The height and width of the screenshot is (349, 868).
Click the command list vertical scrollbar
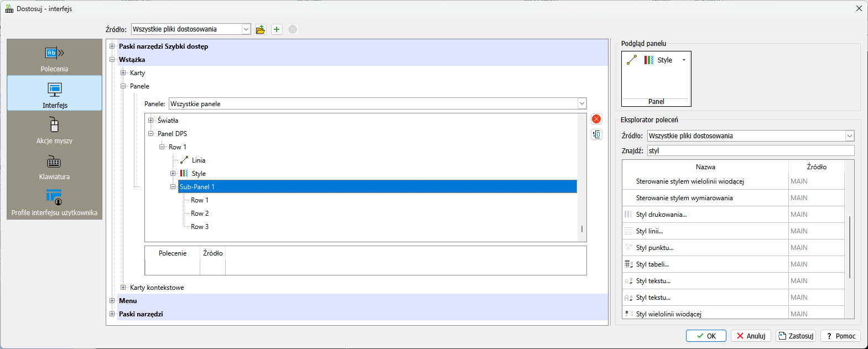tap(850, 246)
